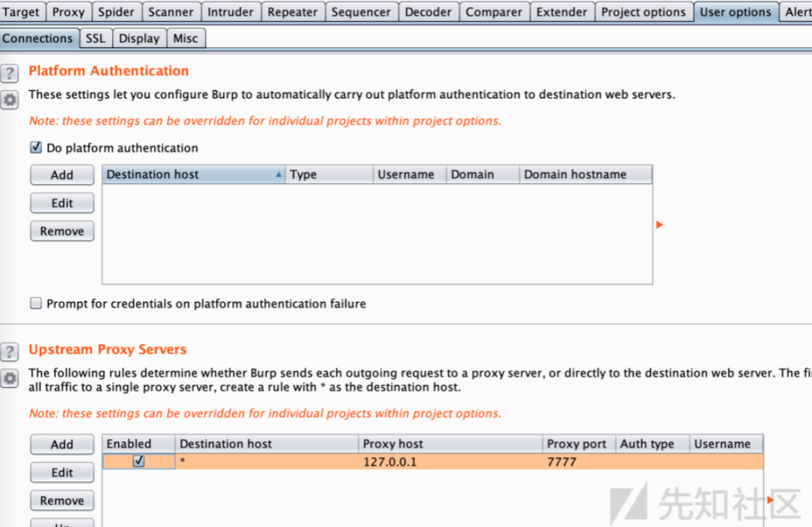Open the Display sub-tab
The width and height of the screenshot is (812, 527).
139,38
